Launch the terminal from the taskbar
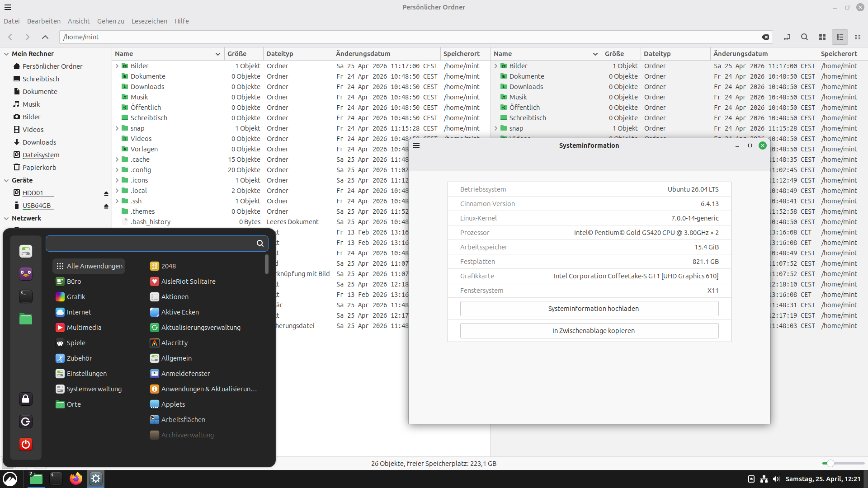 (56, 479)
